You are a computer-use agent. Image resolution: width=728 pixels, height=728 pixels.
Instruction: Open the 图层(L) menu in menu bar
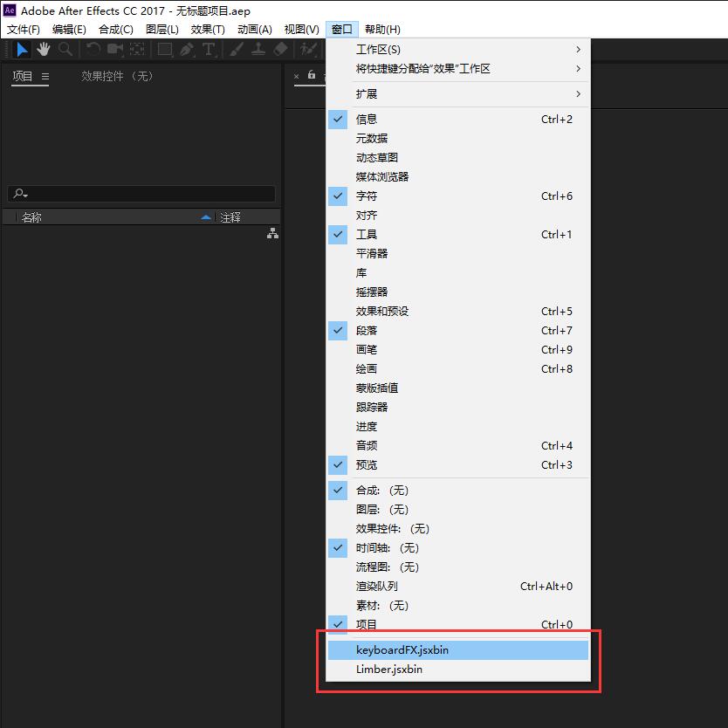(162, 30)
